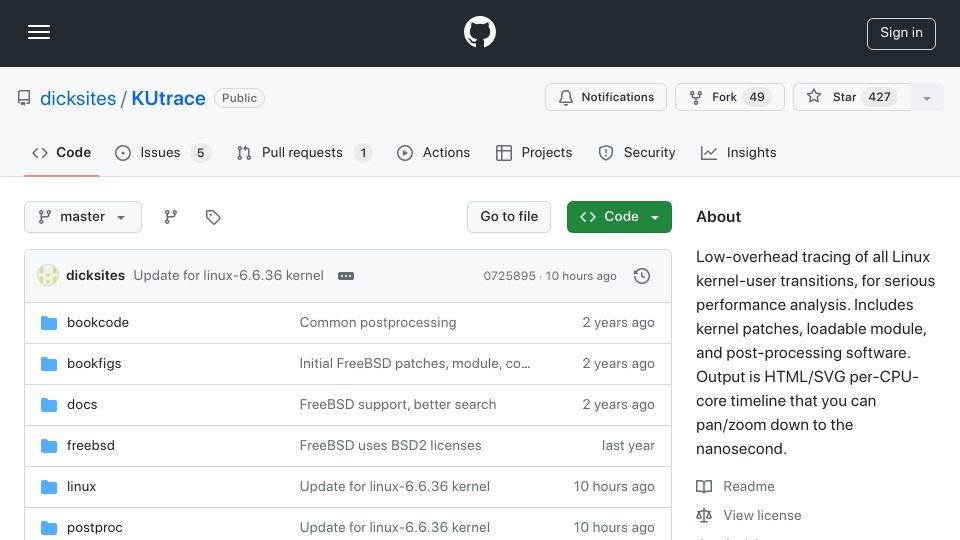Open the linux folder

click(81, 487)
